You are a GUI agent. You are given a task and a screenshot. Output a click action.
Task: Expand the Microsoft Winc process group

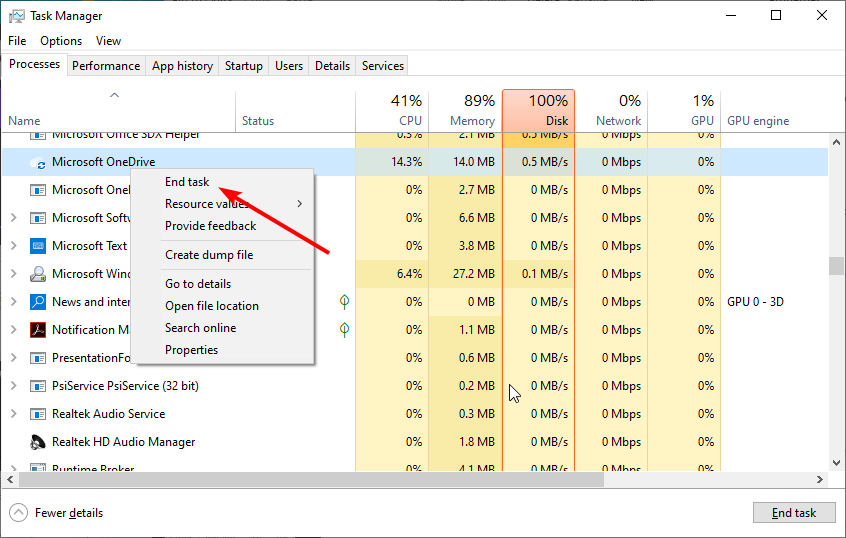14,274
